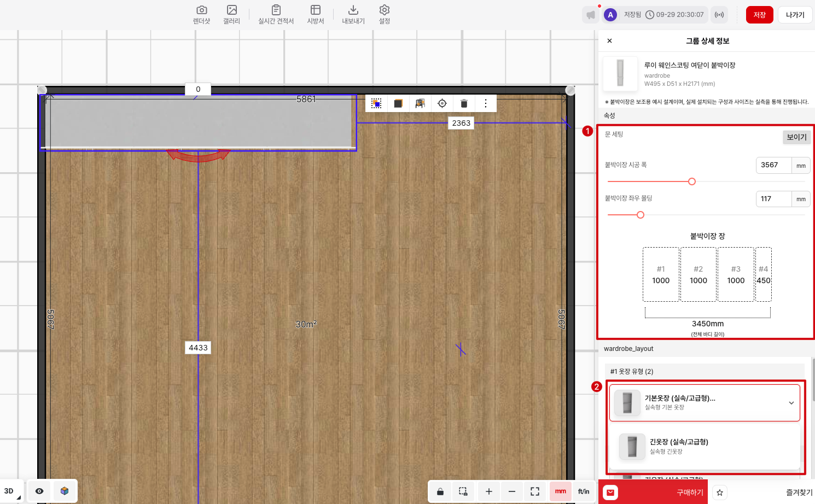
Task: Open the 렌더샷 render shot tool
Action: tap(201, 14)
